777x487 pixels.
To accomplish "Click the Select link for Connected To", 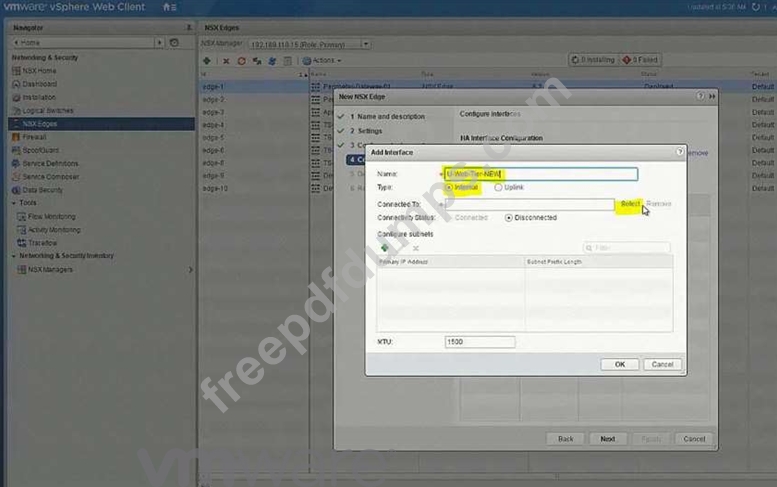I will (630, 204).
